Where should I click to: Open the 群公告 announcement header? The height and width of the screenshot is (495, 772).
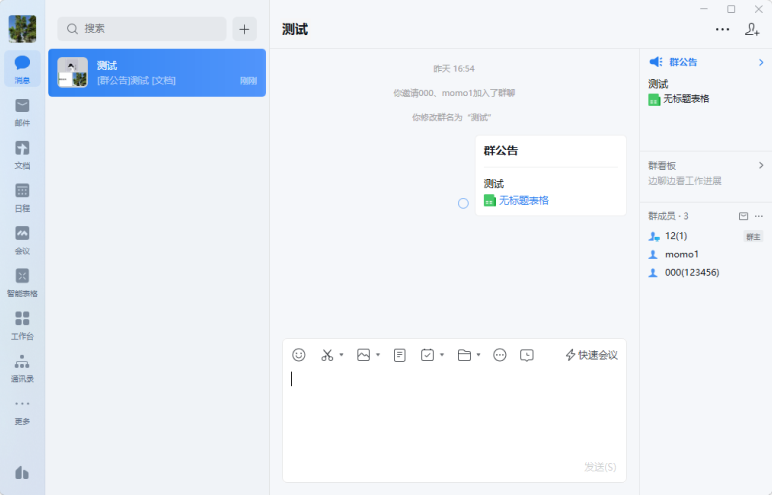pyautogui.click(x=683, y=62)
